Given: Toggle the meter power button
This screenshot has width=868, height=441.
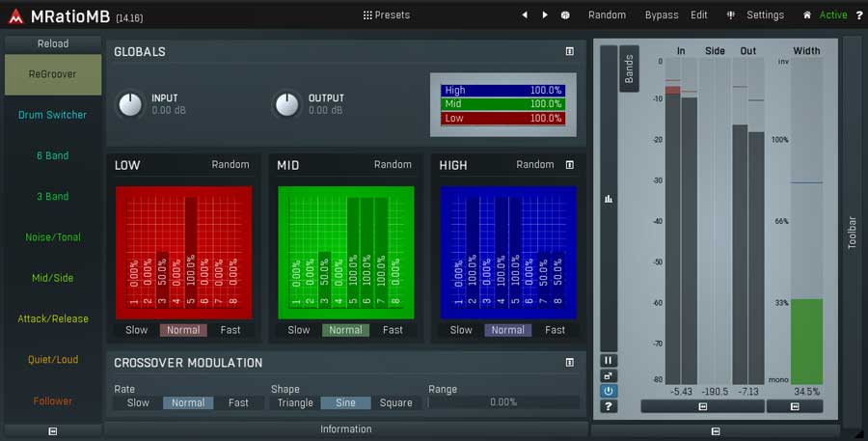Looking at the screenshot, I should pyautogui.click(x=609, y=391).
